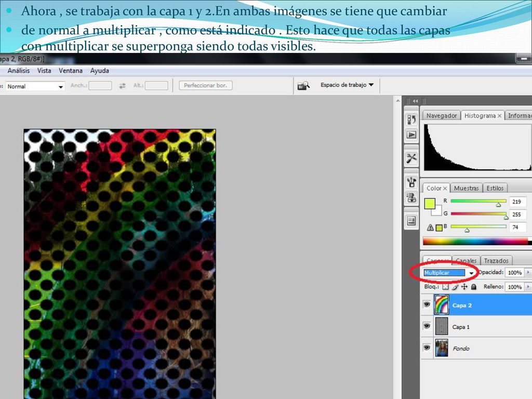Open the History panel icon
Screen dimensions: 532x399
[411, 119]
